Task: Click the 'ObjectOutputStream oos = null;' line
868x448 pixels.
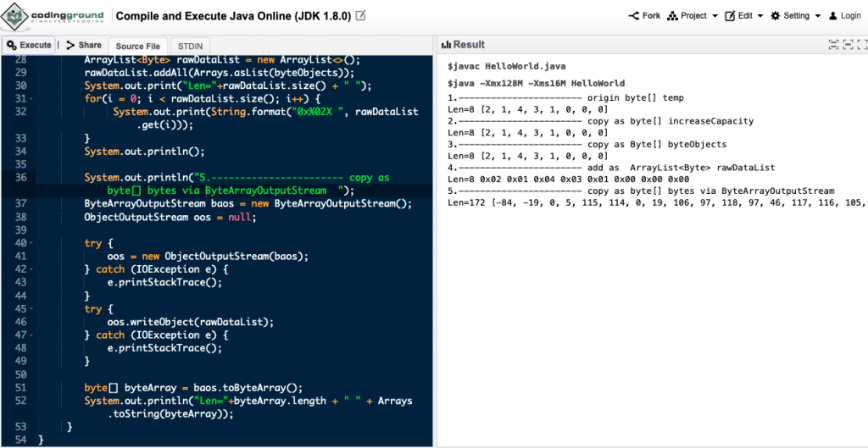Action: (x=170, y=217)
